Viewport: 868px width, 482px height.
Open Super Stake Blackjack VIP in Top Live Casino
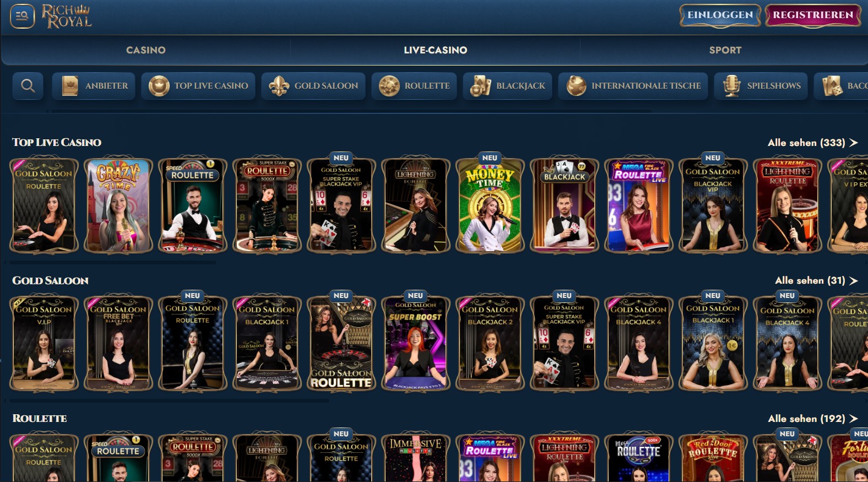tap(341, 205)
